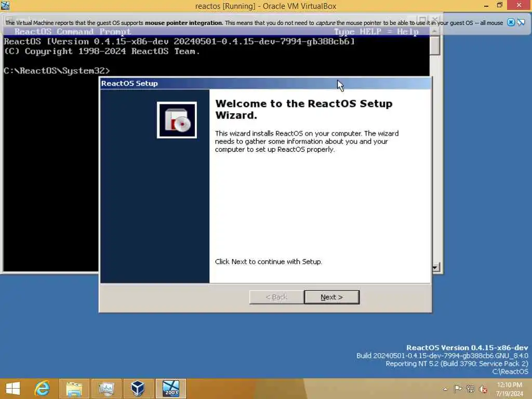Click the ReactOS version line in Command Prompt
Image resolution: width=532 pixels, height=399 pixels.
click(x=179, y=42)
